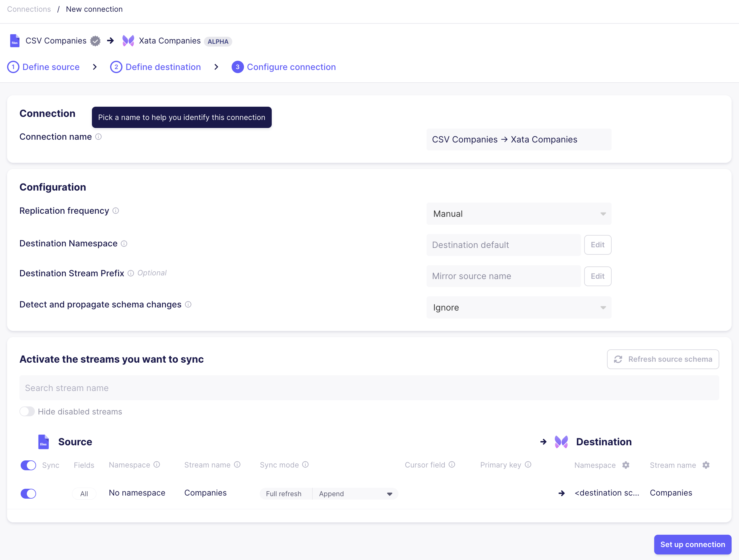The width and height of the screenshot is (739, 560).
Task: Click Set up connection button
Action: coord(692,544)
